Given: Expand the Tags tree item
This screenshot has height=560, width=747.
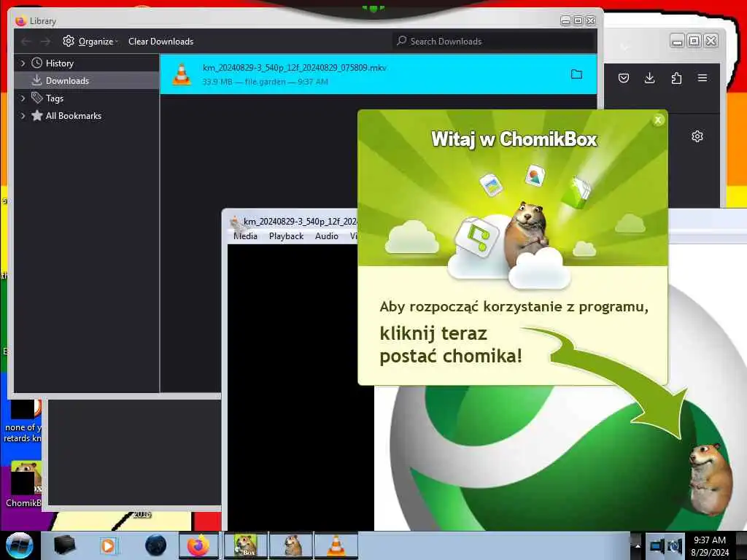Looking at the screenshot, I should coord(23,98).
